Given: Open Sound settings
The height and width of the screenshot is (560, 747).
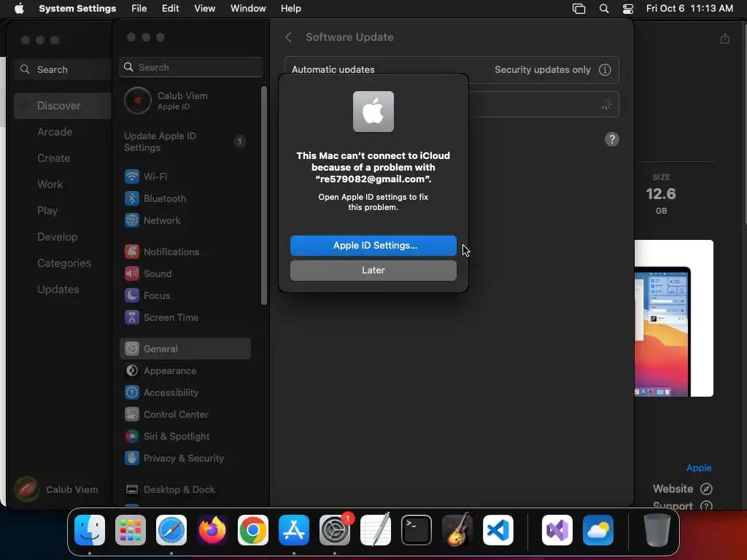Looking at the screenshot, I should [185, 274].
